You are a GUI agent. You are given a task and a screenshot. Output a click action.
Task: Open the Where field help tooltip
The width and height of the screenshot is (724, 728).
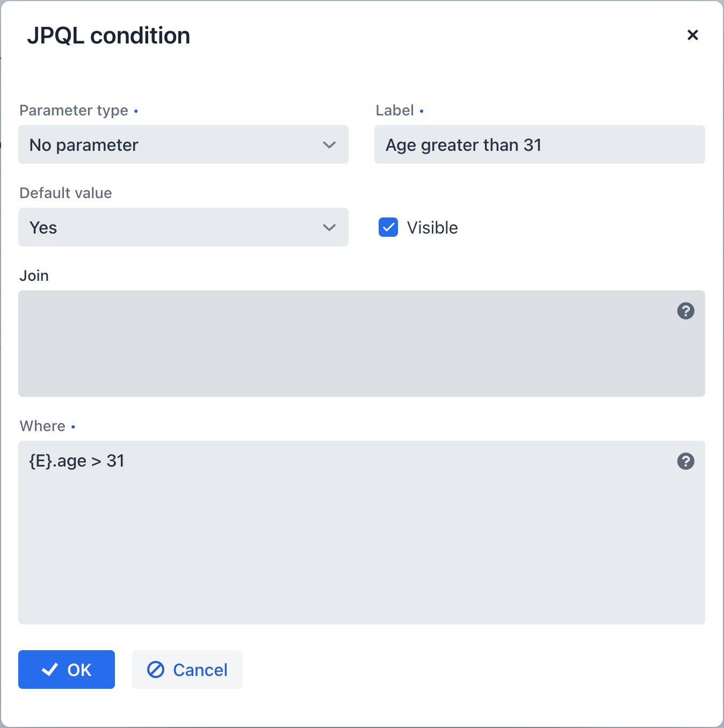click(x=685, y=461)
